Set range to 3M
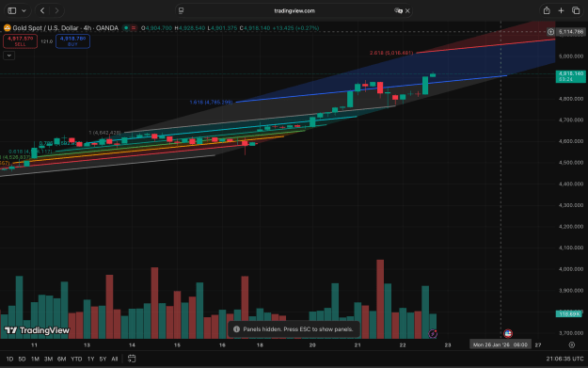Screen dimensions: 588x368 click(x=48, y=359)
